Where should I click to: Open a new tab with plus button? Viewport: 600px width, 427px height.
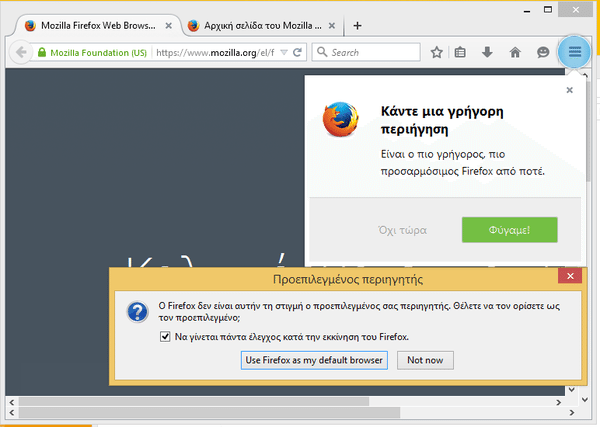pyautogui.click(x=357, y=26)
